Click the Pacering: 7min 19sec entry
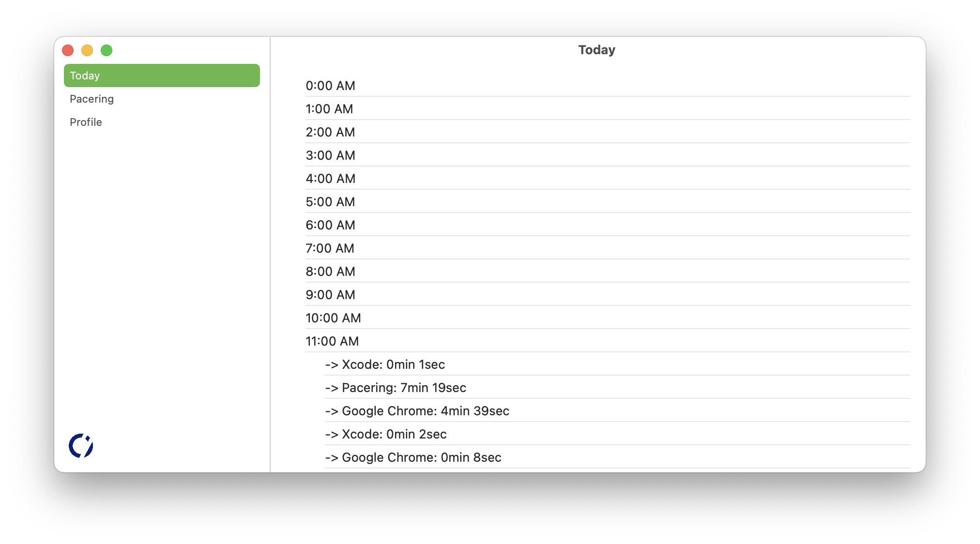Image resolution: width=980 pixels, height=544 pixels. [x=617, y=388]
